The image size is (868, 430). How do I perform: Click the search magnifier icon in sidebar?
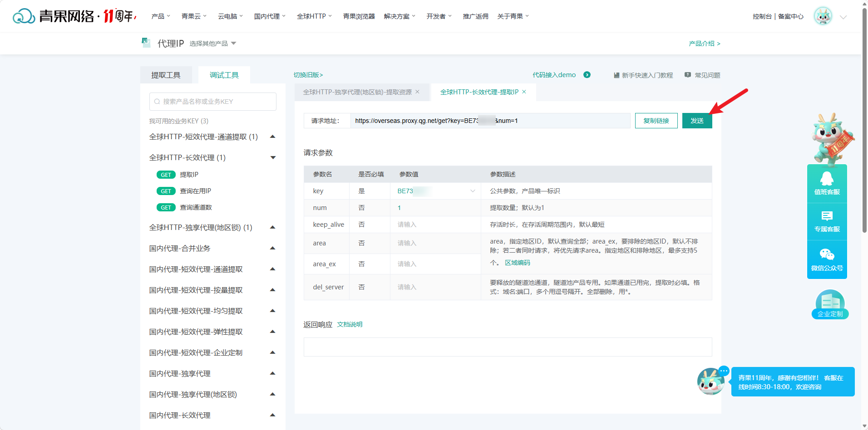[157, 102]
